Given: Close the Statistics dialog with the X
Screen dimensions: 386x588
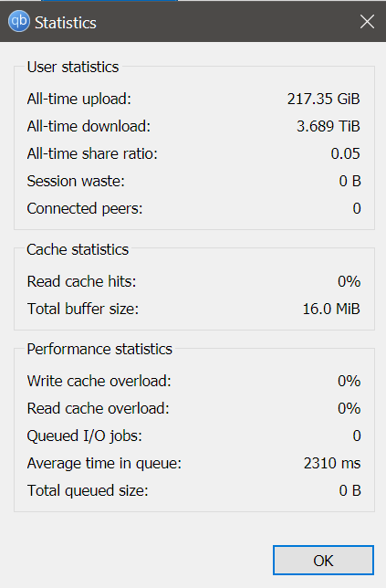Looking at the screenshot, I should pos(367,22).
